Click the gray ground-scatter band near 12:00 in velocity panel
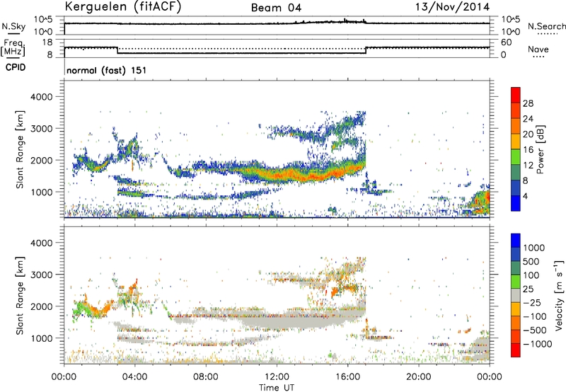This screenshot has width=566, height=392. click(x=278, y=321)
